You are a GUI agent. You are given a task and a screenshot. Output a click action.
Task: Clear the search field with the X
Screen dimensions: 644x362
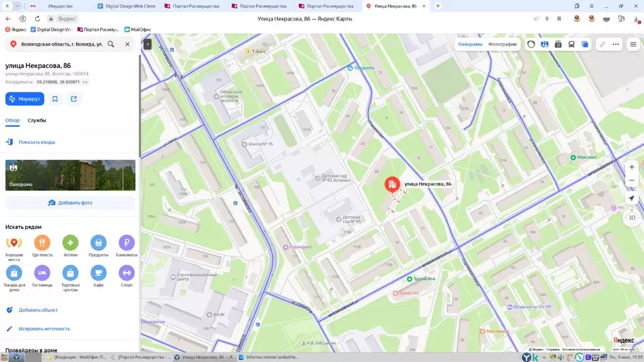coord(127,44)
